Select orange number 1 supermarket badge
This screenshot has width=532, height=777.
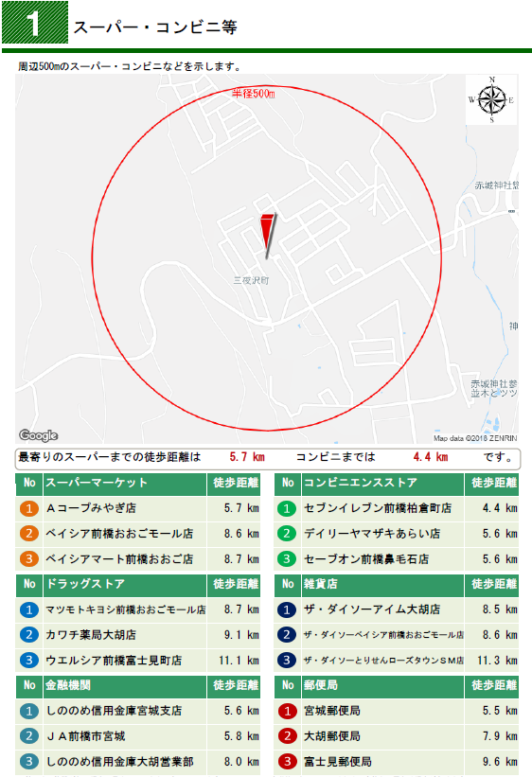click(x=29, y=508)
